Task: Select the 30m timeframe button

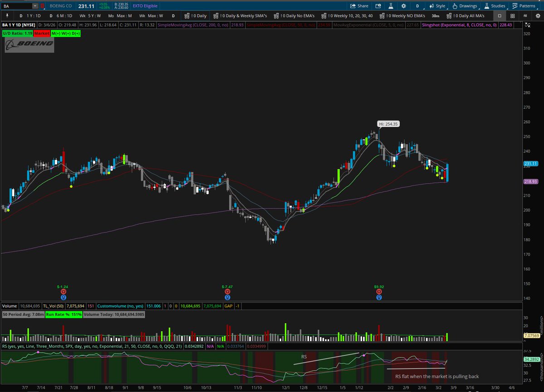Action: click(x=435, y=15)
